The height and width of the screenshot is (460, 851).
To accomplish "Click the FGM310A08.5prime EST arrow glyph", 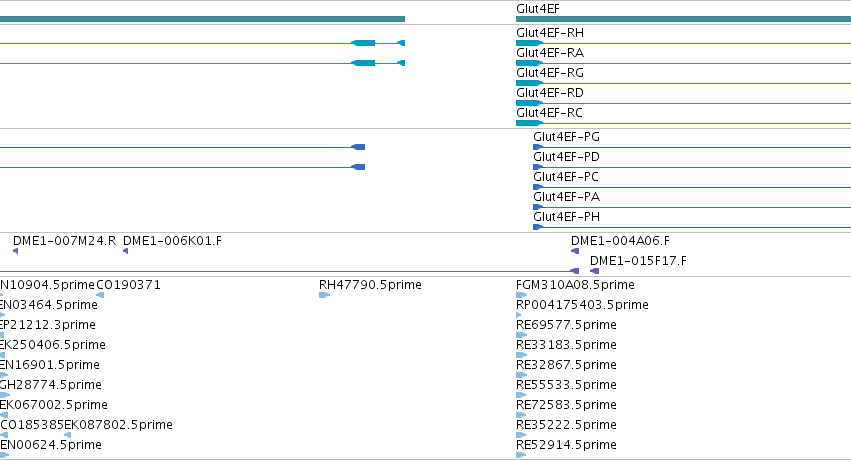I will [522, 295].
